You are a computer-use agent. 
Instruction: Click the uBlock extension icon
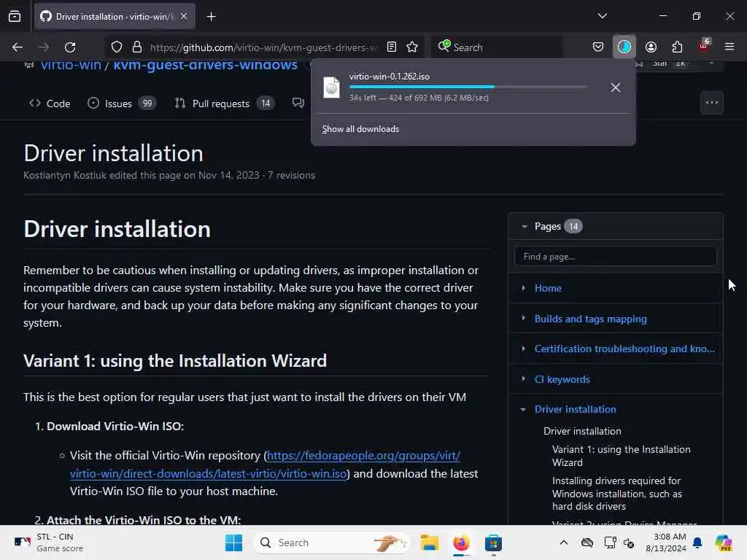point(704,46)
